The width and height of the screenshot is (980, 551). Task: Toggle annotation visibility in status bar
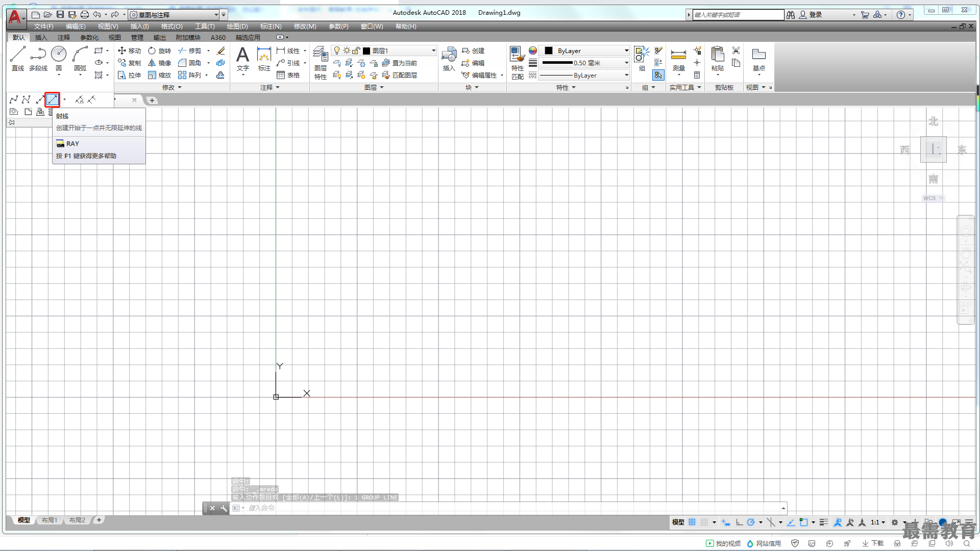[x=838, y=522]
